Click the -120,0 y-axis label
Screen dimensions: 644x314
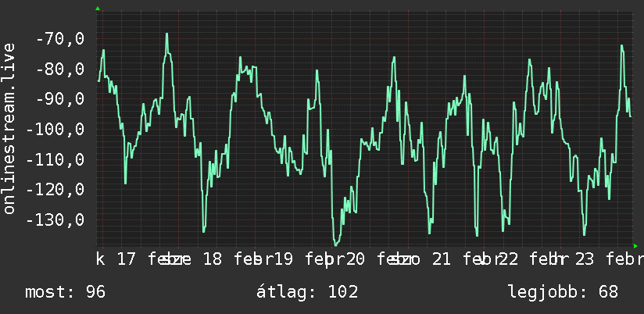click(55, 190)
